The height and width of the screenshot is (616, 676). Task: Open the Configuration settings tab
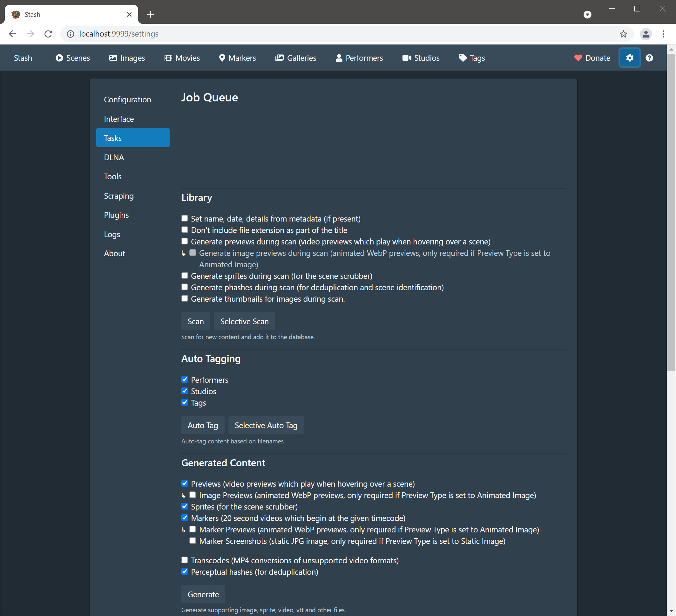click(x=133, y=100)
